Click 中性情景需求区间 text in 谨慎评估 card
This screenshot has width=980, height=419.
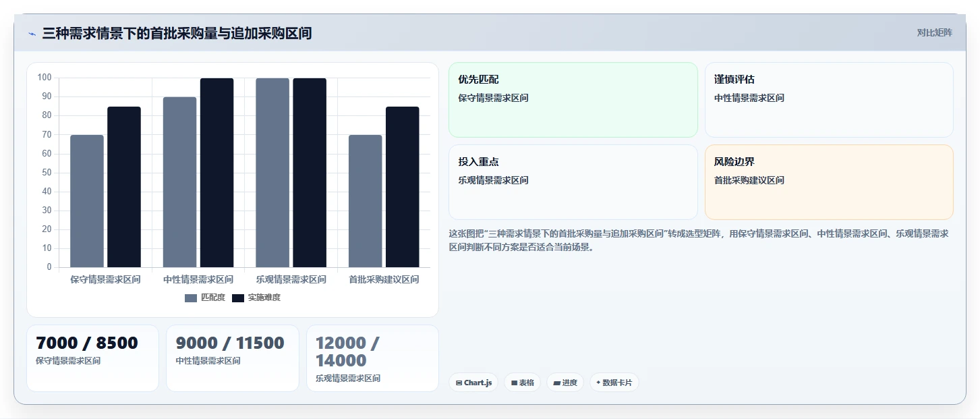pyautogui.click(x=749, y=98)
